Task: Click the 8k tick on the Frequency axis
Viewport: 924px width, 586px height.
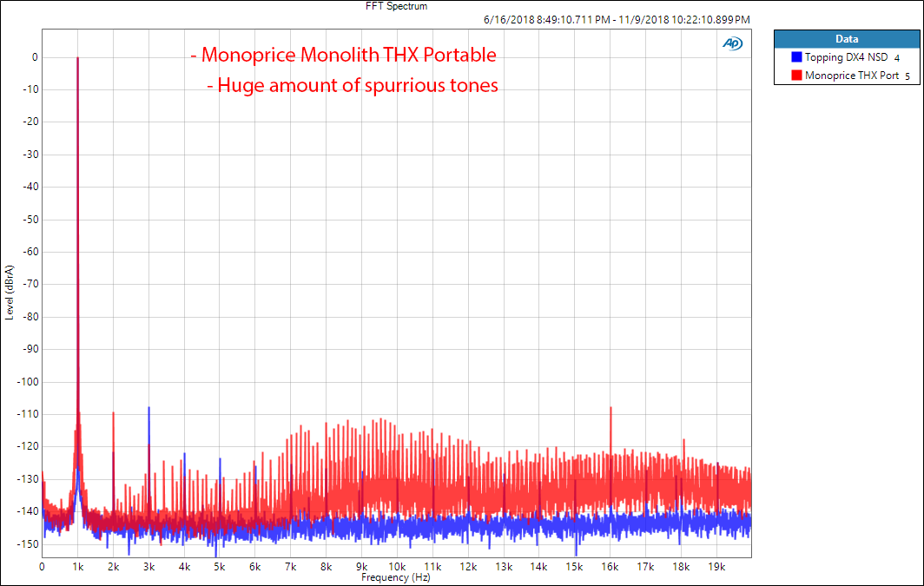Action: point(326,567)
